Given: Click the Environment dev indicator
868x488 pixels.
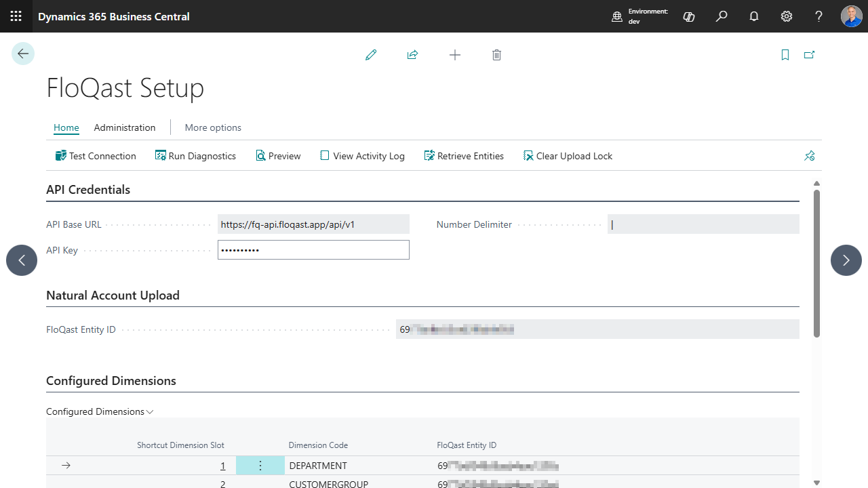Looking at the screenshot, I should click(x=639, y=16).
